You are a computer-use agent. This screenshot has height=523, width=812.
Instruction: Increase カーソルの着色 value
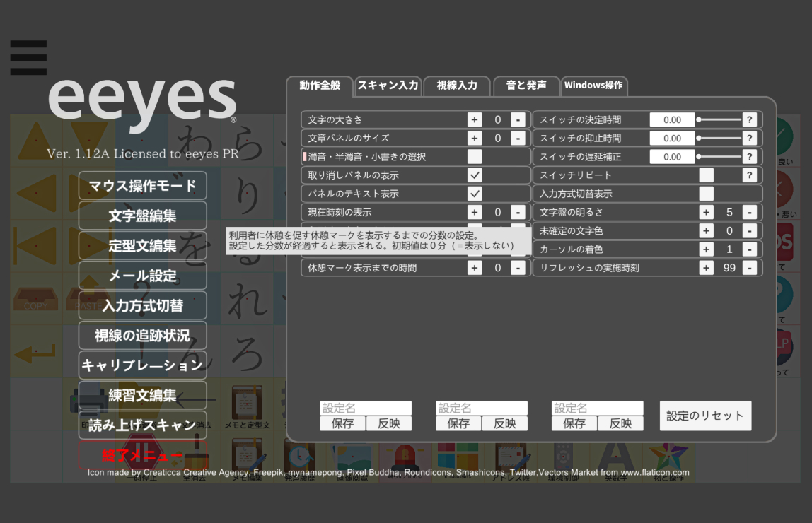point(706,249)
